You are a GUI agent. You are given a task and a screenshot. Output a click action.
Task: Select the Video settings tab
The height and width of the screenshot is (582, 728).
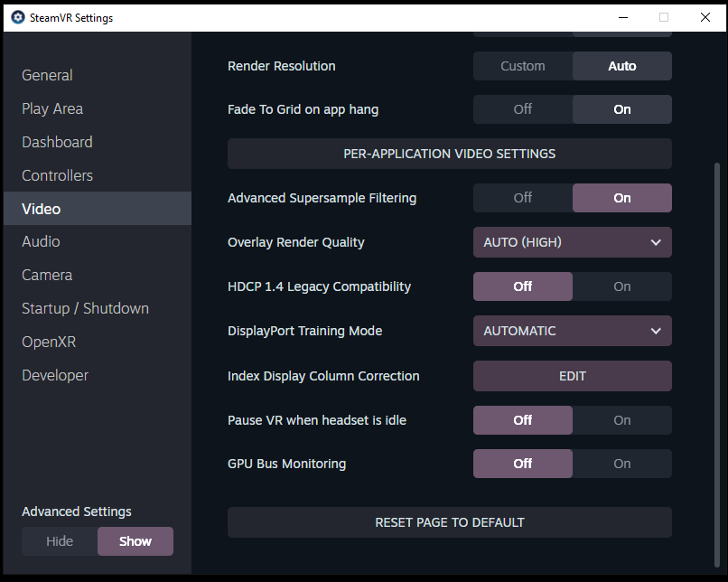coord(97,209)
